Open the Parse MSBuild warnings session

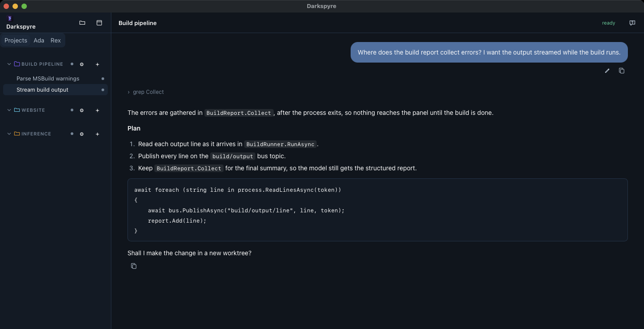tap(55, 79)
